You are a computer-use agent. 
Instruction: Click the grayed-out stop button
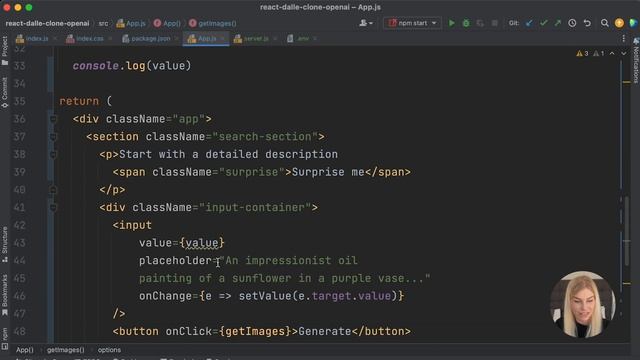pos(494,23)
